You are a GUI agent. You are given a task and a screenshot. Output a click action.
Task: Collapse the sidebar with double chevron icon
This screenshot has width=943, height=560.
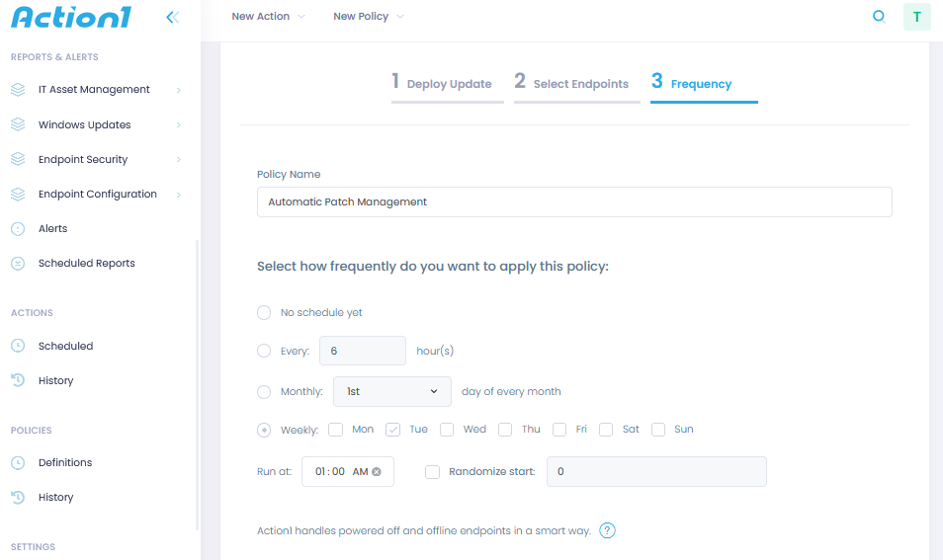(x=173, y=18)
